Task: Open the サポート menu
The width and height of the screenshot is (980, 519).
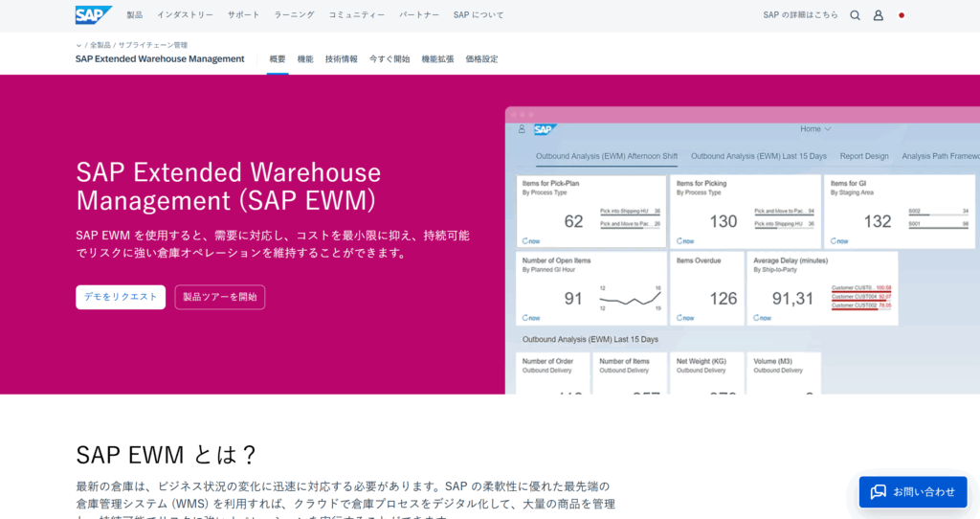Action: pyautogui.click(x=243, y=15)
